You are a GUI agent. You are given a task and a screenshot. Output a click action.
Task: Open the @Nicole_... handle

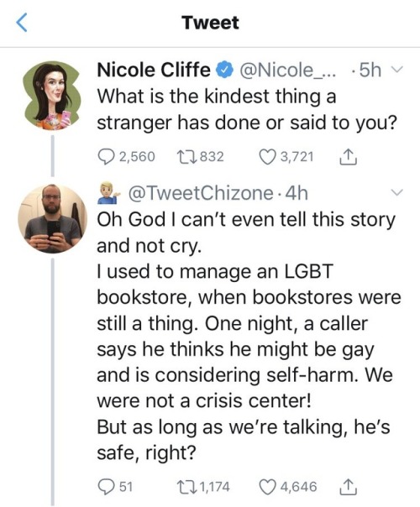[287, 70]
